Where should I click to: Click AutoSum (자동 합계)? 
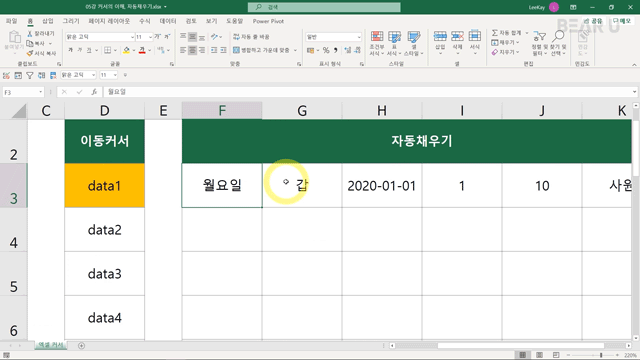506,33
